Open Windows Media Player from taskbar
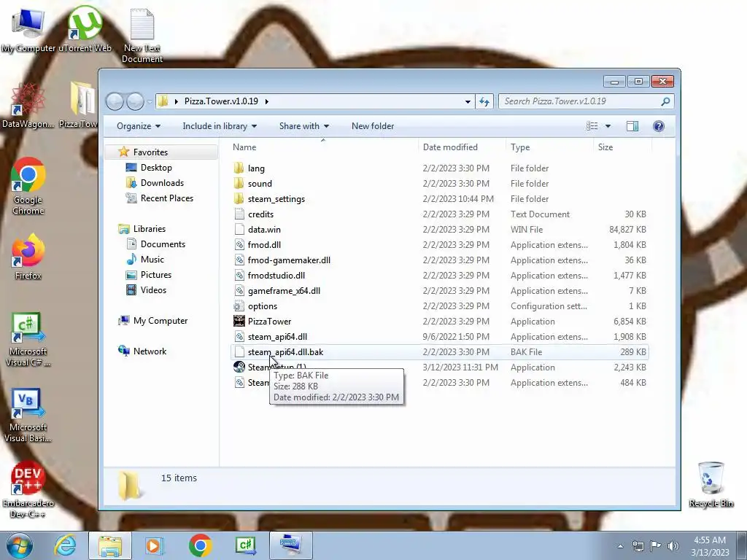The width and height of the screenshot is (747, 560). pyautogui.click(x=154, y=545)
